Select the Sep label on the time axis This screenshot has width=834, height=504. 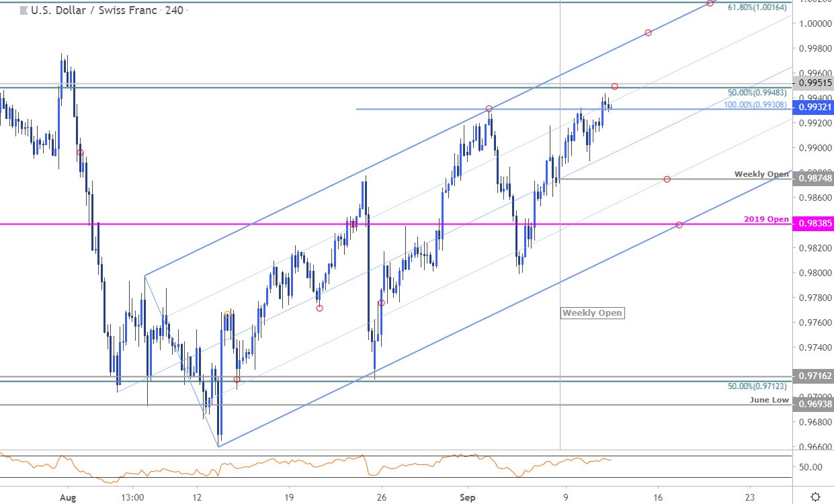pos(468,497)
